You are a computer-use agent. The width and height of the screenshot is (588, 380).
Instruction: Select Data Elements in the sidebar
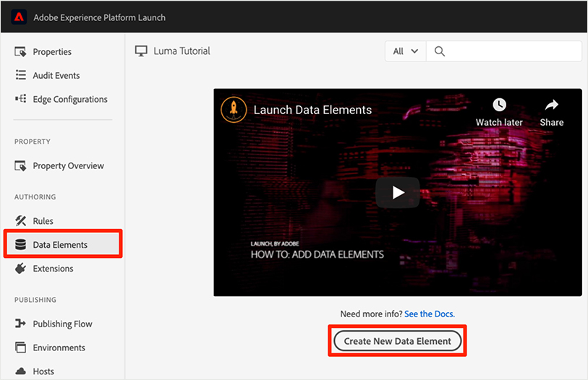click(x=63, y=244)
